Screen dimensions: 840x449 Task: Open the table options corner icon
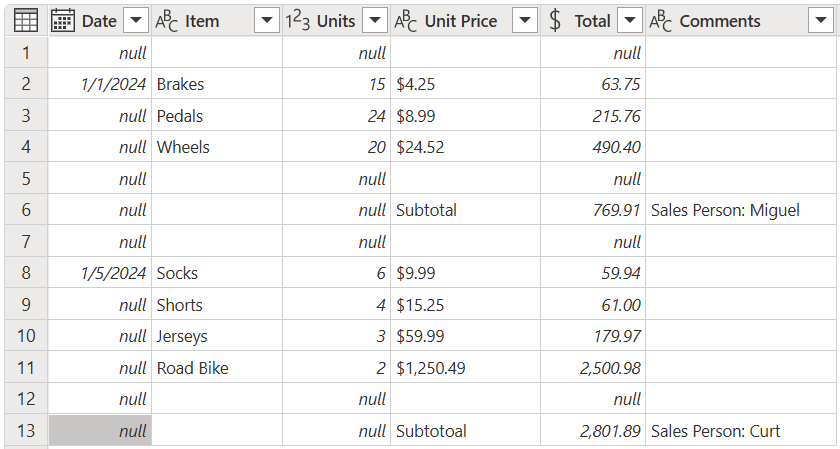pos(25,20)
